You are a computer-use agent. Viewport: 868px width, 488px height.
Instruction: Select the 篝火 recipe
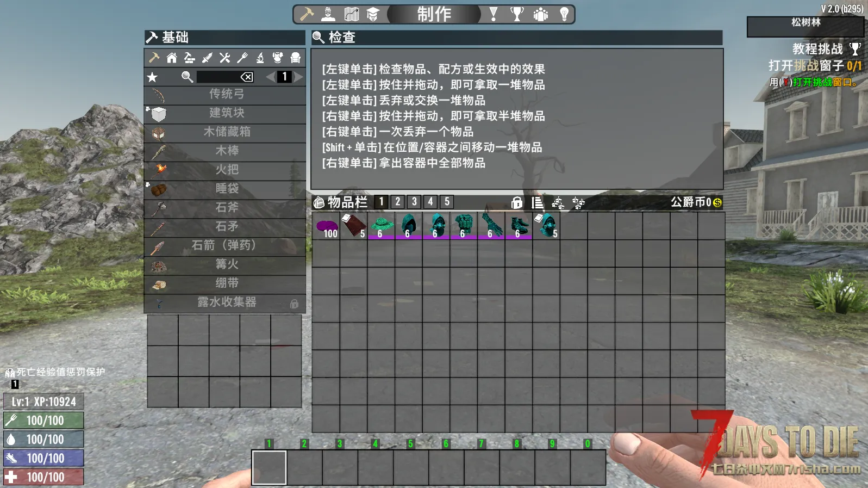225,264
